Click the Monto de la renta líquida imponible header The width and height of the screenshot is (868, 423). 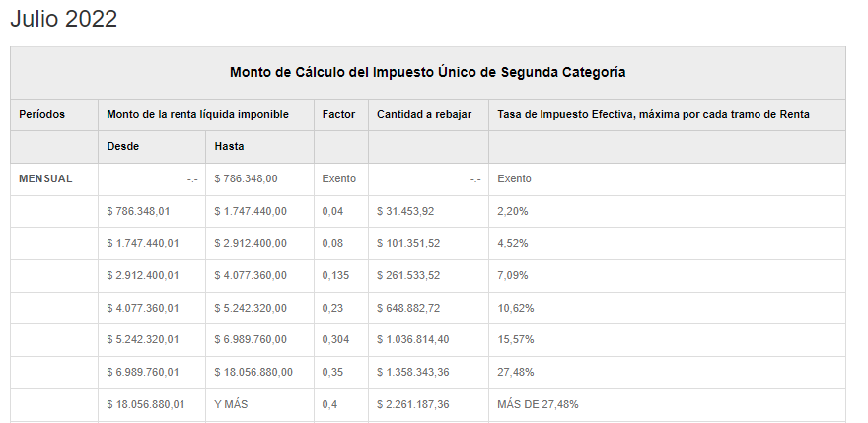197,114
